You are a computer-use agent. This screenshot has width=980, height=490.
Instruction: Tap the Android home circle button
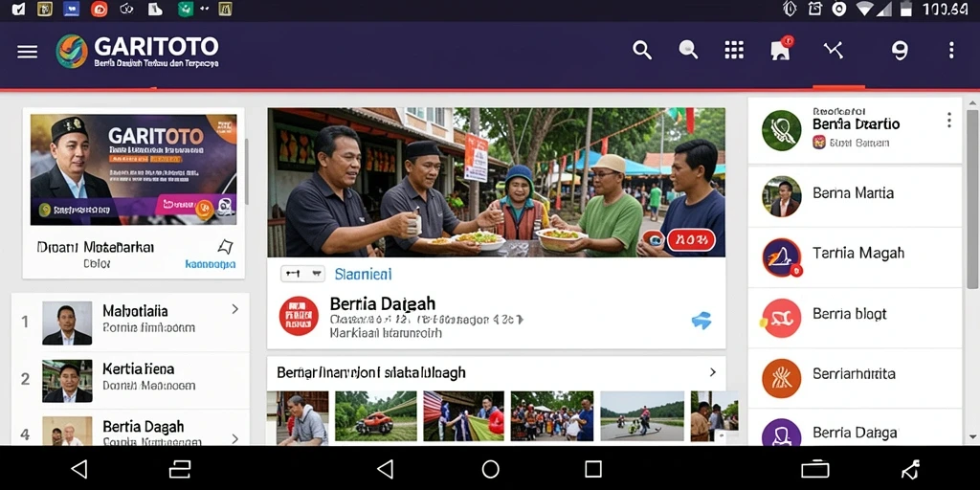click(491, 469)
